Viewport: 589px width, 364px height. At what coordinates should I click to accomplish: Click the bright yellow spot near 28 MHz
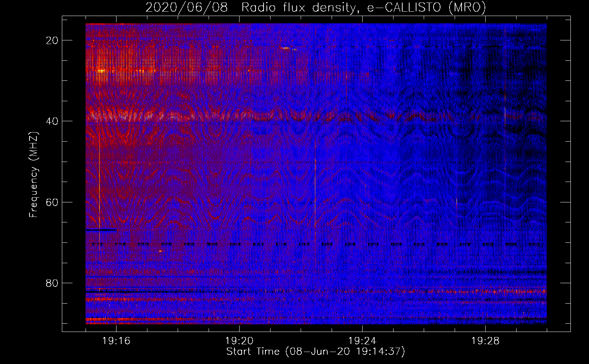click(101, 71)
